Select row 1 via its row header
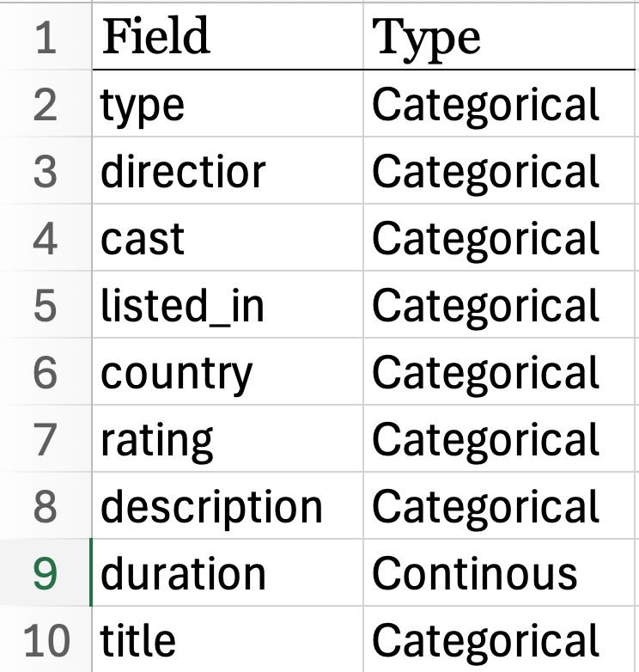This screenshot has width=639, height=672. [45, 38]
